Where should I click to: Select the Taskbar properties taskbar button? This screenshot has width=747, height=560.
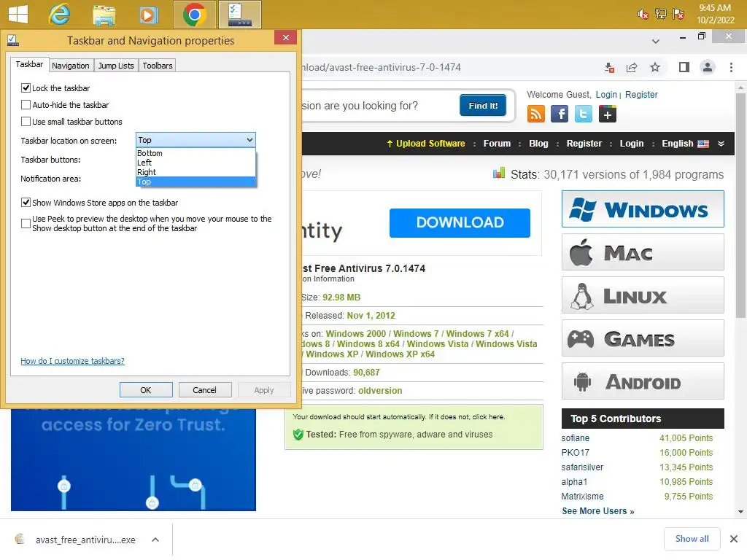pos(239,15)
